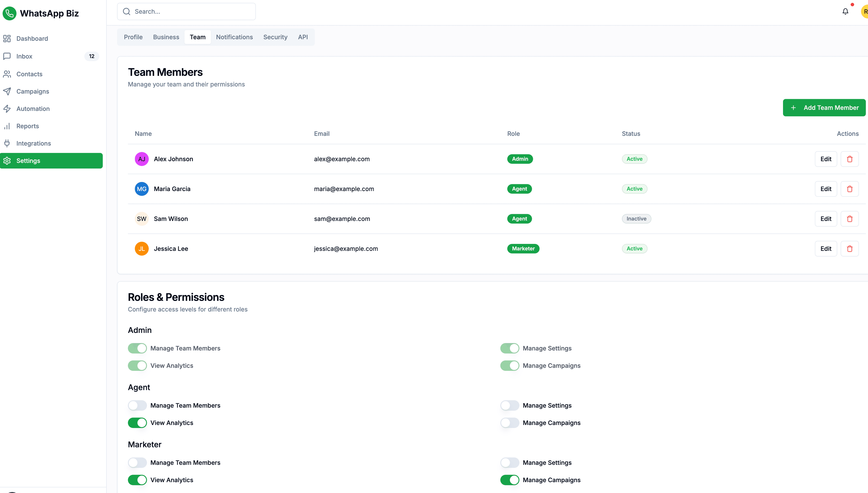Open Campaigns from the sidebar
This screenshot has width=868, height=493.
tap(52, 91)
